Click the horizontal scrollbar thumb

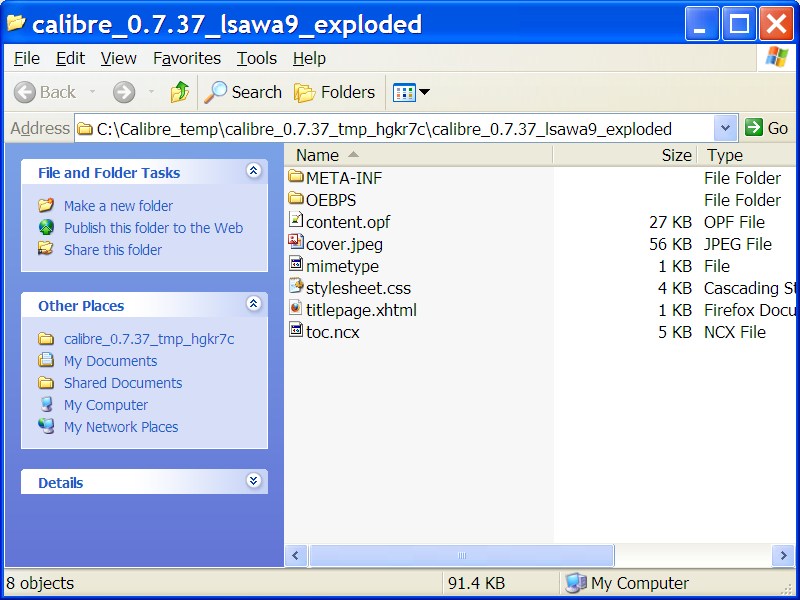pyautogui.click(x=461, y=556)
